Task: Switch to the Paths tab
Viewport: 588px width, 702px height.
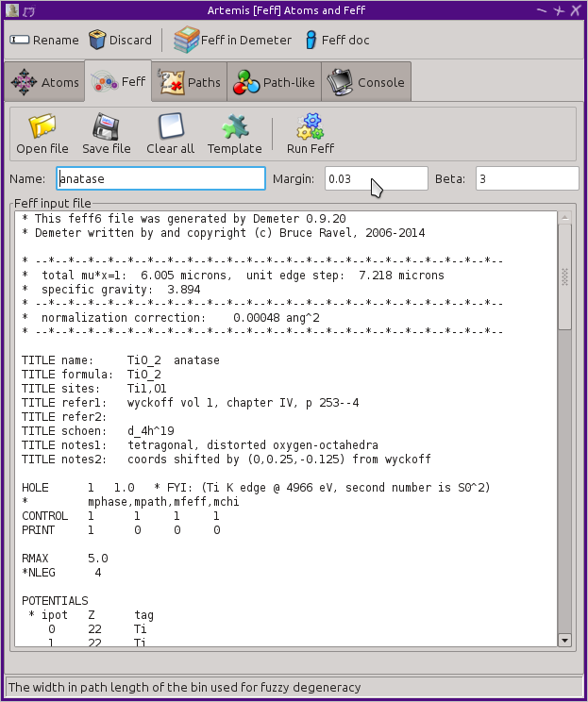Action: click(x=190, y=82)
